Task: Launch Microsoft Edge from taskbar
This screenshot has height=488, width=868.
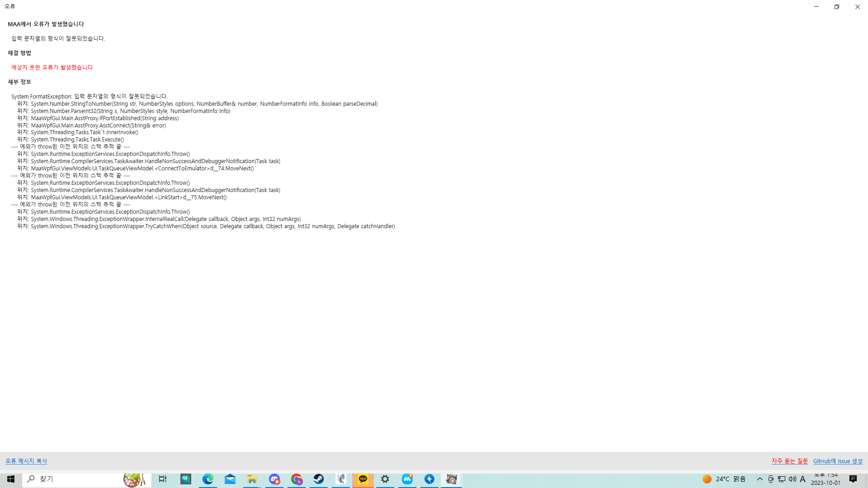Action: [208, 479]
